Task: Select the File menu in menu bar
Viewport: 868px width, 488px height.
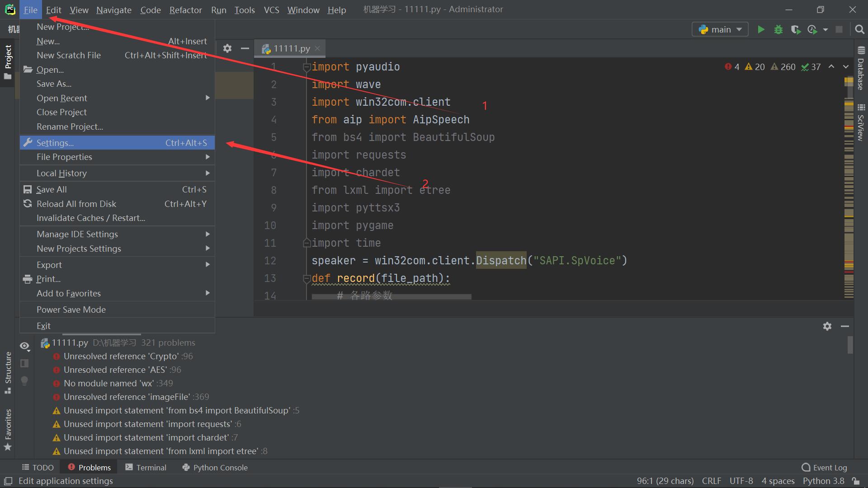Action: 30,9
